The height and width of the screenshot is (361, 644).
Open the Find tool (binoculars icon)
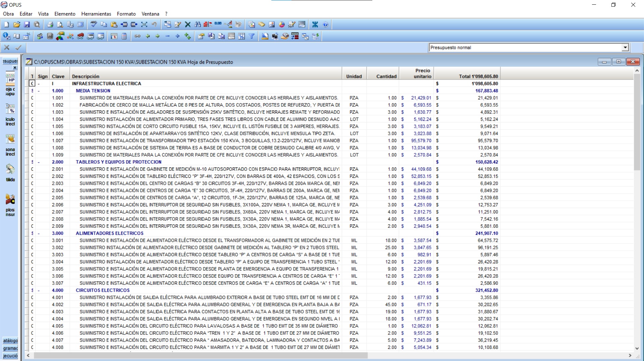197,24
